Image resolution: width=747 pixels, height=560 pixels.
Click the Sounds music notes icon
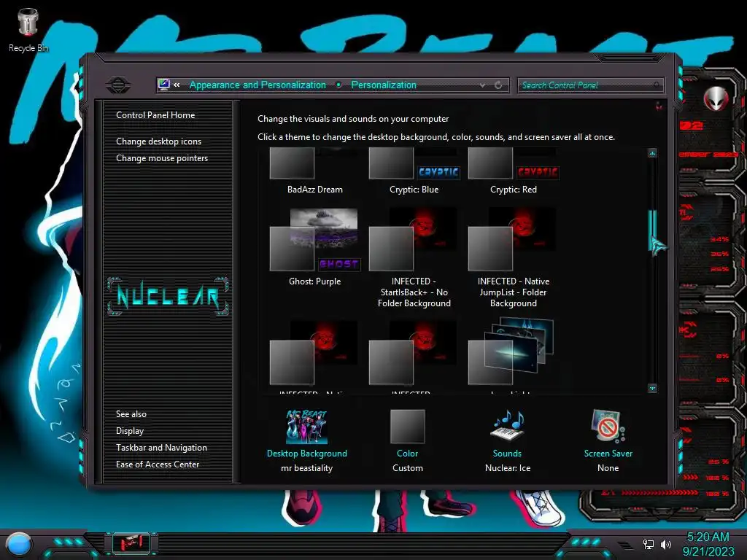[x=508, y=425]
